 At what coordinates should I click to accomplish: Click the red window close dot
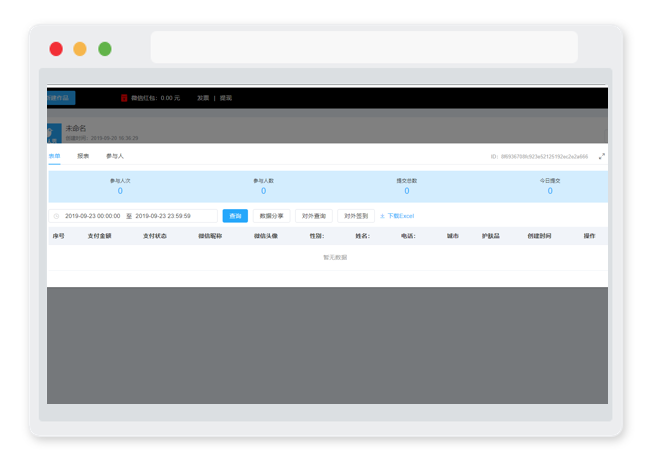tap(56, 49)
